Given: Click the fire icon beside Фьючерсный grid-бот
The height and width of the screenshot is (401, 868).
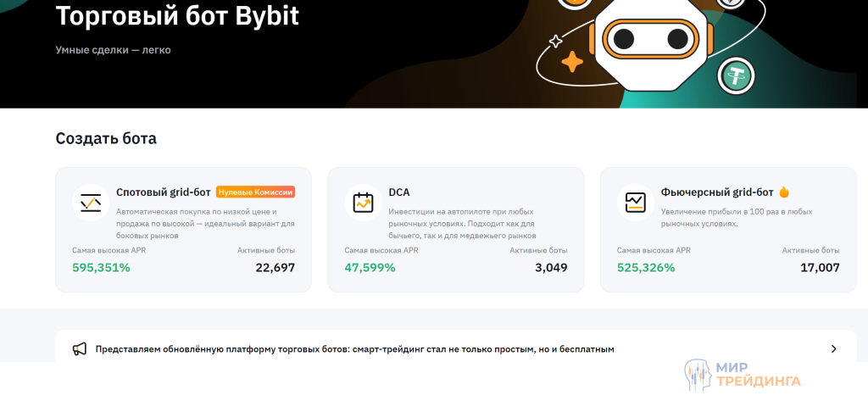Looking at the screenshot, I should click(x=784, y=192).
